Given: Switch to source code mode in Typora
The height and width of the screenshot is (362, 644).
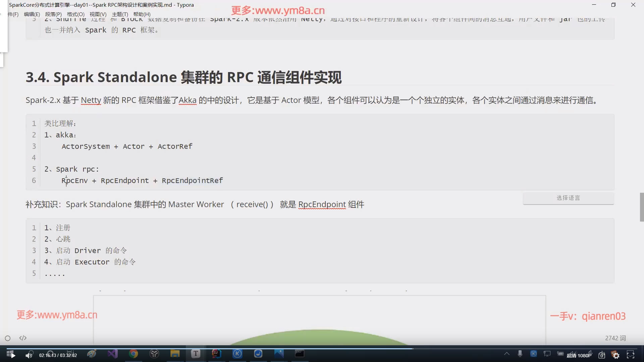Looking at the screenshot, I should 22,338.
